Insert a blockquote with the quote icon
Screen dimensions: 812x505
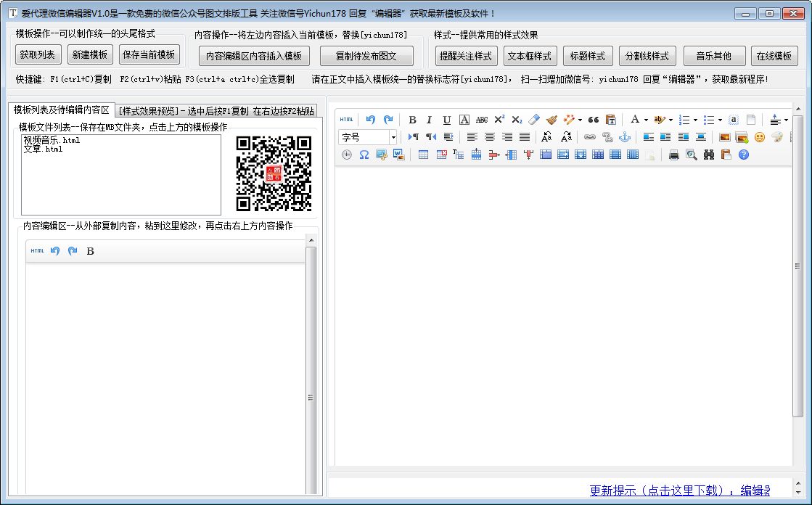(594, 120)
